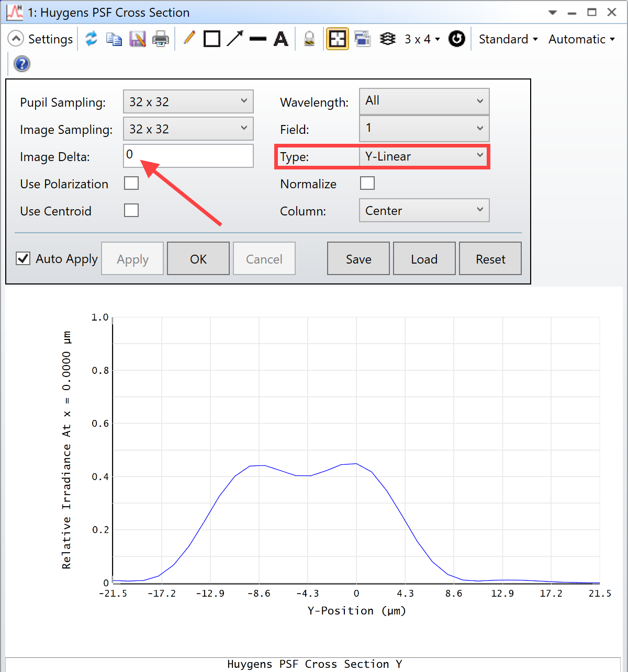Click the print icon
The image size is (628, 672).
click(160, 39)
